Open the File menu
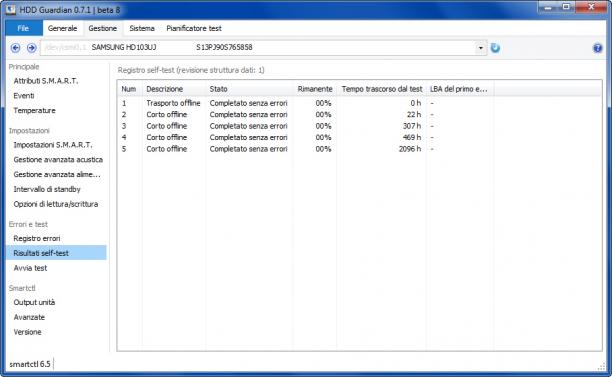 tap(23, 28)
